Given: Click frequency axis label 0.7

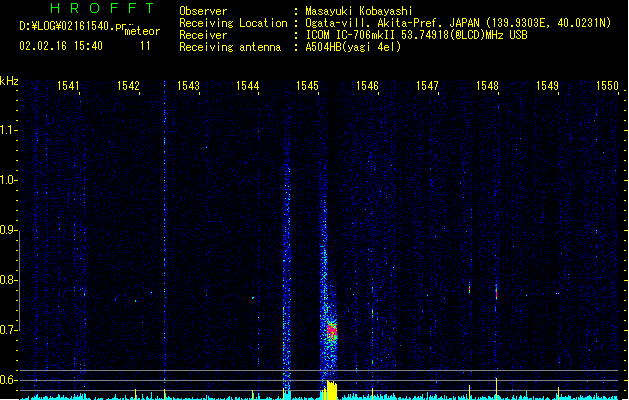Looking at the screenshot, I should 8,330.
